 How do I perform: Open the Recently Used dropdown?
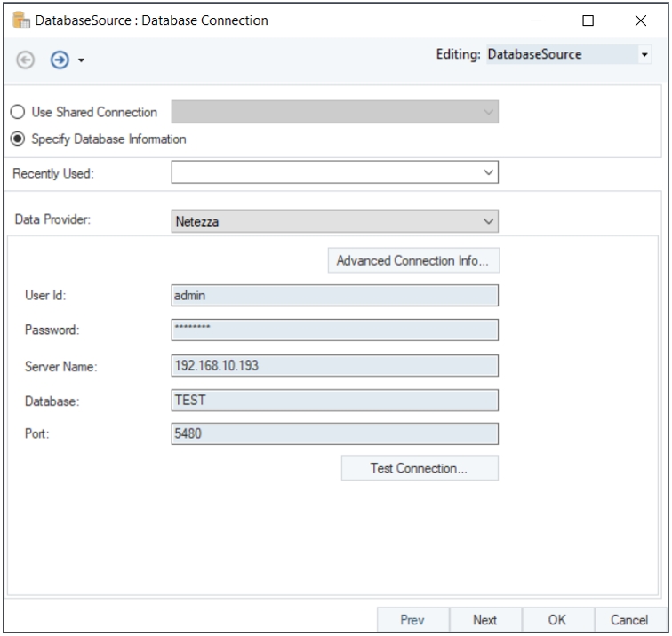pyautogui.click(x=334, y=173)
